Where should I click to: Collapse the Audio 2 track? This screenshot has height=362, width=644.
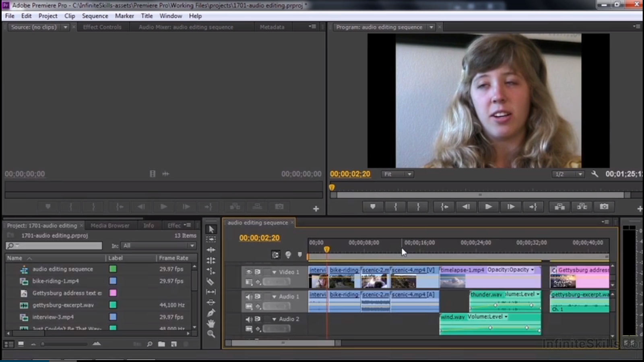pyautogui.click(x=274, y=319)
